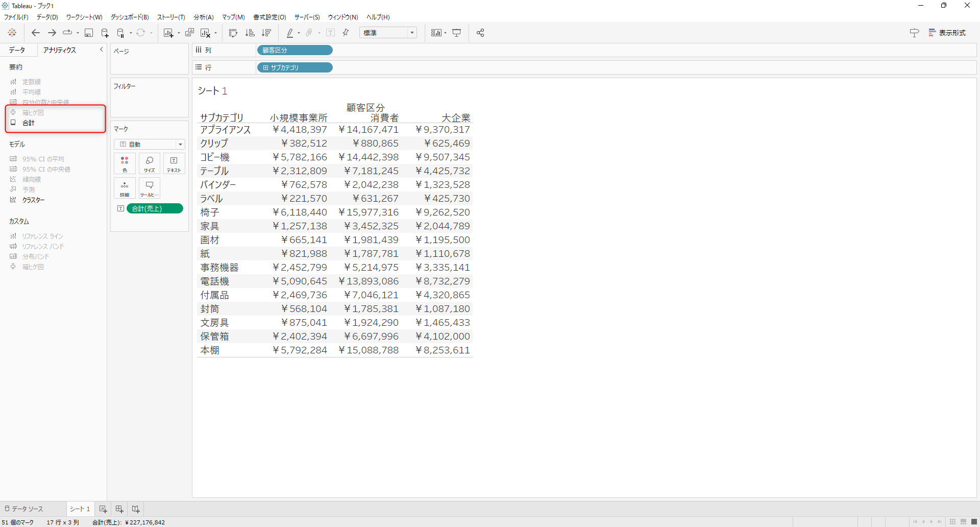Viewport: 980px width, 527px height.
Task: Click the Save workbook icon
Action: pyautogui.click(x=89, y=33)
